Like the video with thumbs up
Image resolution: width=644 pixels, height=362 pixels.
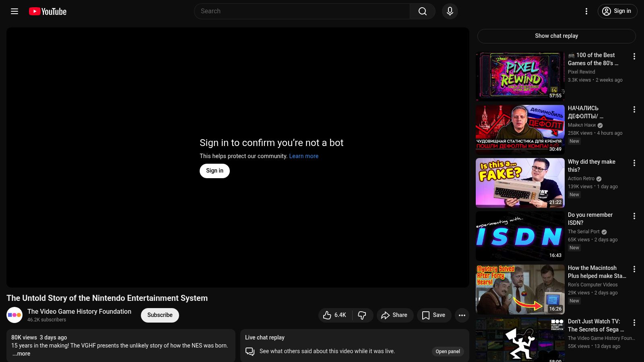click(x=335, y=315)
